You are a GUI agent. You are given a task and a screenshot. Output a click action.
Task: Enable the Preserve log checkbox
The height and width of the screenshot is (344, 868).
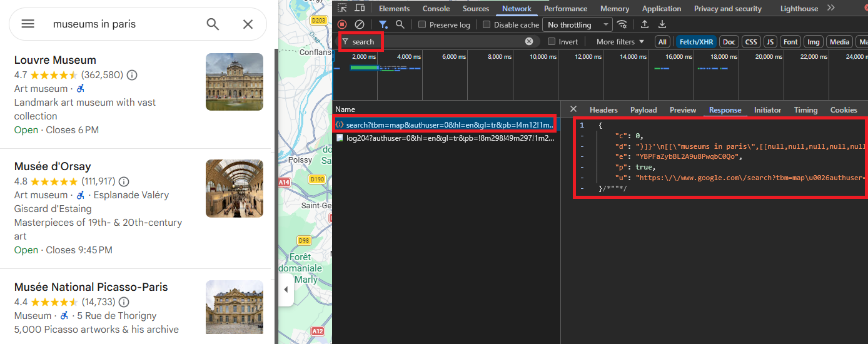pyautogui.click(x=422, y=25)
